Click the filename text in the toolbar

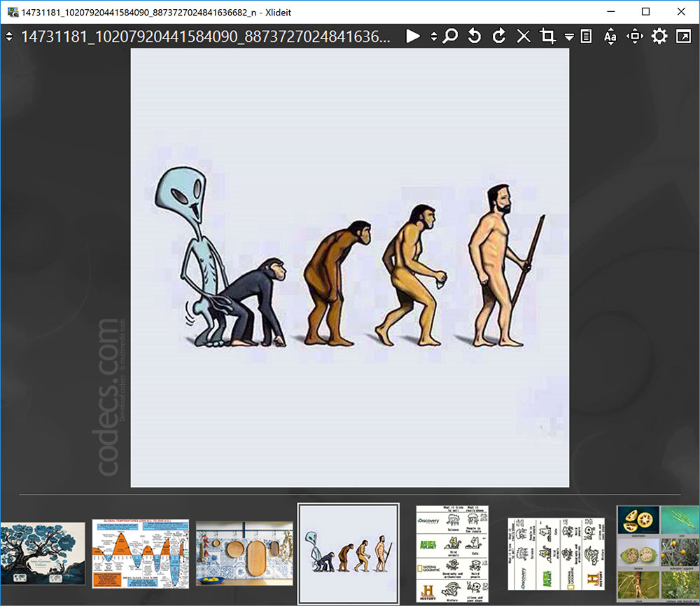(206, 36)
